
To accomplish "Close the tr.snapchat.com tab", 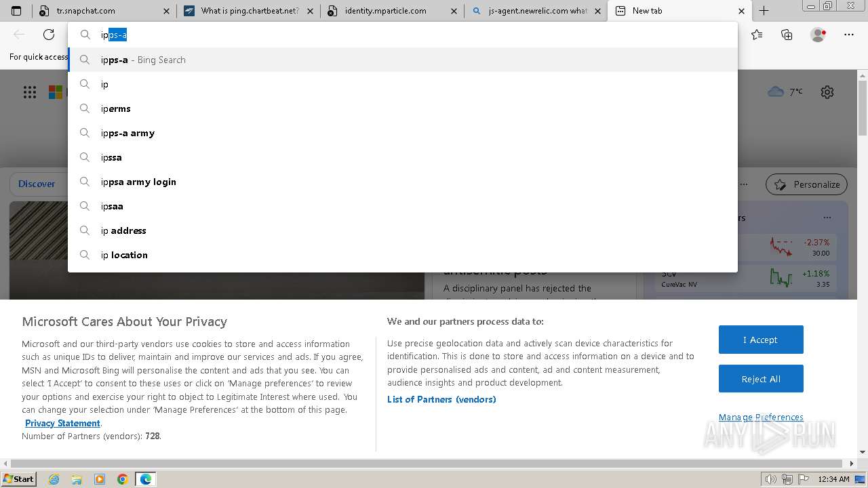I will [x=167, y=11].
